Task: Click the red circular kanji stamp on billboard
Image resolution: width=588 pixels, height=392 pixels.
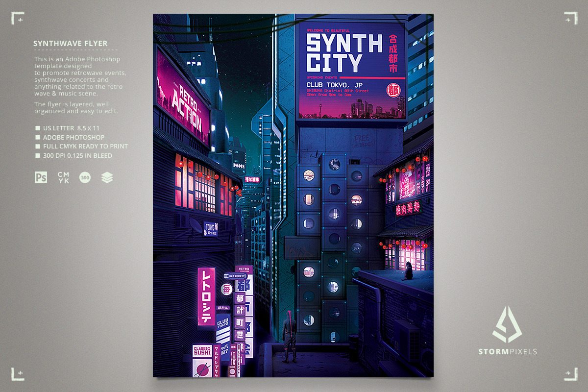Action: point(393,90)
